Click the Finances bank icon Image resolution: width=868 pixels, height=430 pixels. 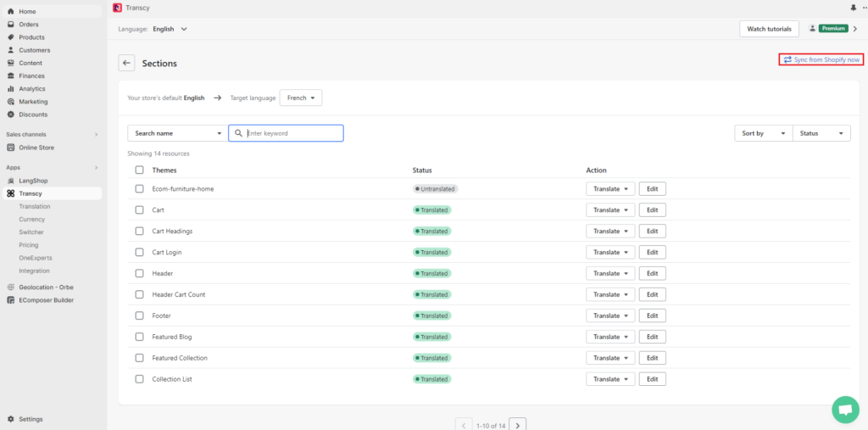pyautogui.click(x=10, y=76)
